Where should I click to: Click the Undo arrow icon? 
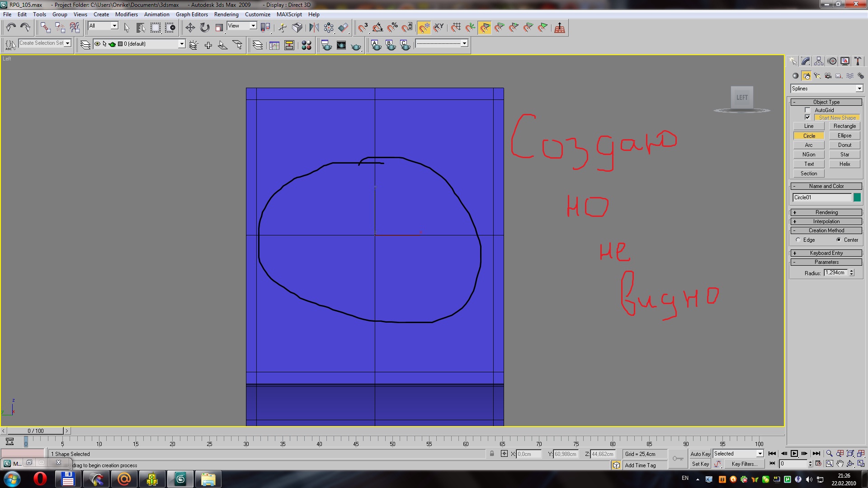11,28
